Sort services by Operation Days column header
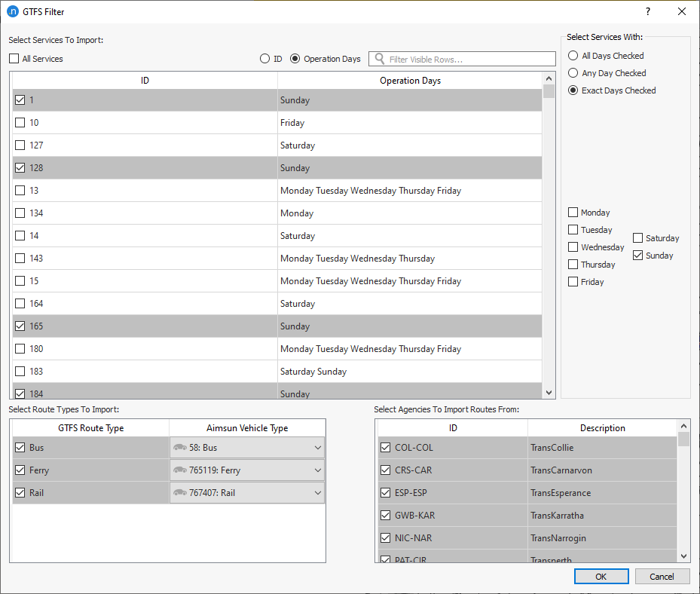 tap(410, 81)
